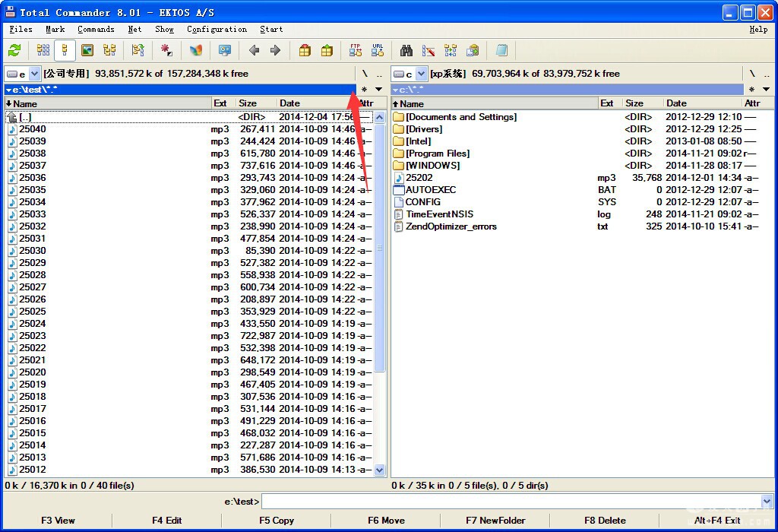Select file 25040 in left panel
Image resolution: width=778 pixels, height=532 pixels.
[188, 129]
